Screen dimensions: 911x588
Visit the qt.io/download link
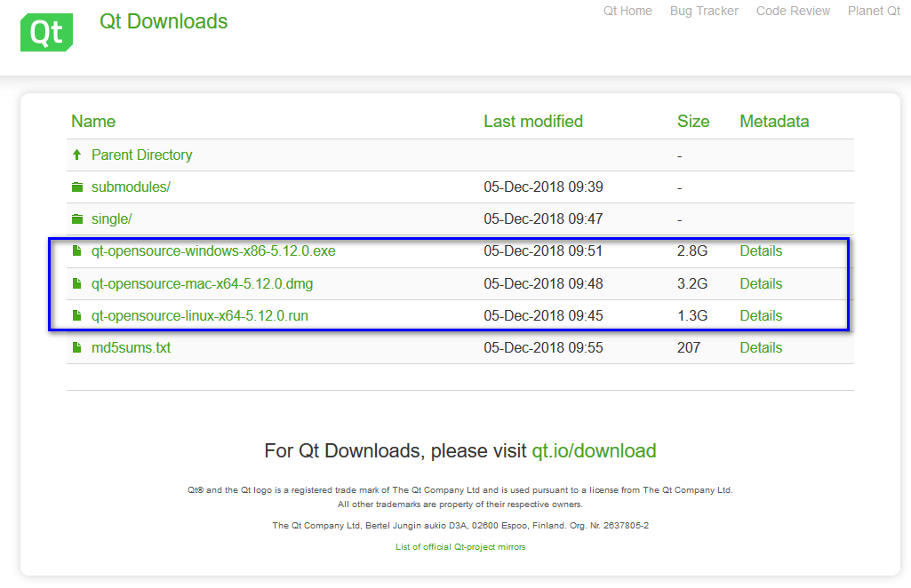(x=594, y=451)
